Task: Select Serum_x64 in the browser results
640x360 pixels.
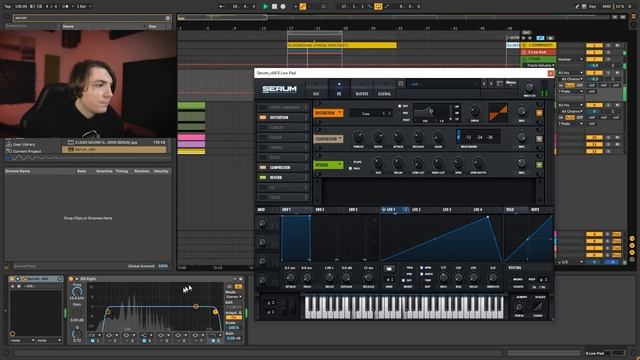Action: tap(114, 149)
